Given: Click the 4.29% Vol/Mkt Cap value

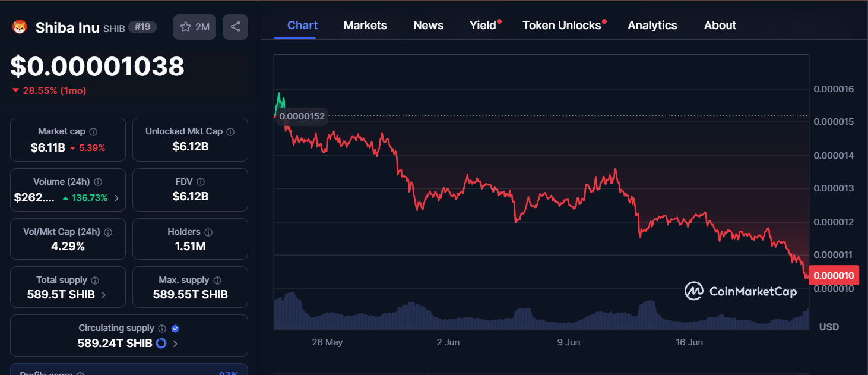Looking at the screenshot, I should (x=68, y=246).
